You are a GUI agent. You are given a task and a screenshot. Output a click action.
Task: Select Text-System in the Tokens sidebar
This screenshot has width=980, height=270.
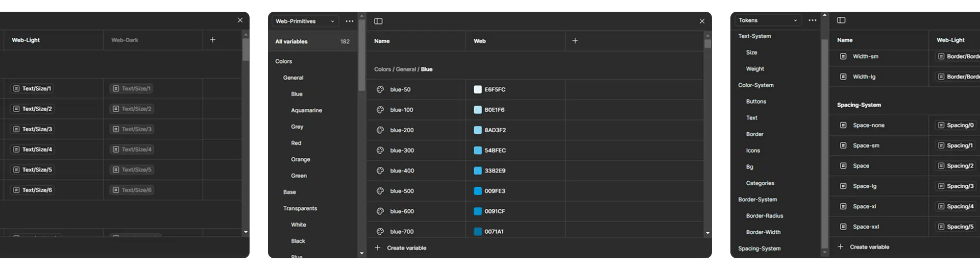[x=754, y=36]
